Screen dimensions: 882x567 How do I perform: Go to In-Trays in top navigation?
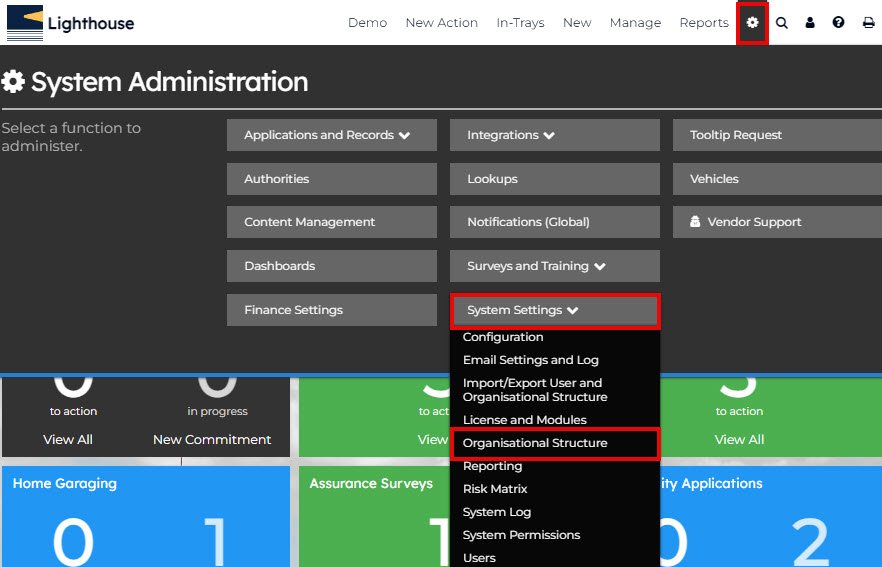click(x=520, y=23)
